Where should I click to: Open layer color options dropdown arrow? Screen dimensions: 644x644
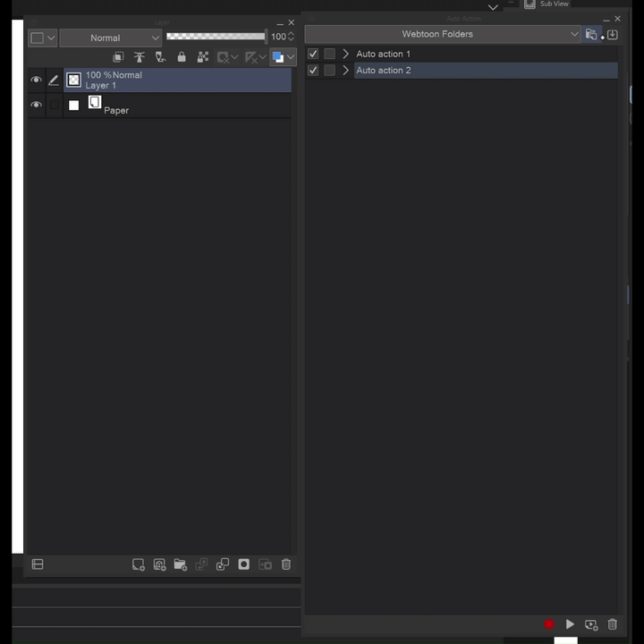pos(291,57)
